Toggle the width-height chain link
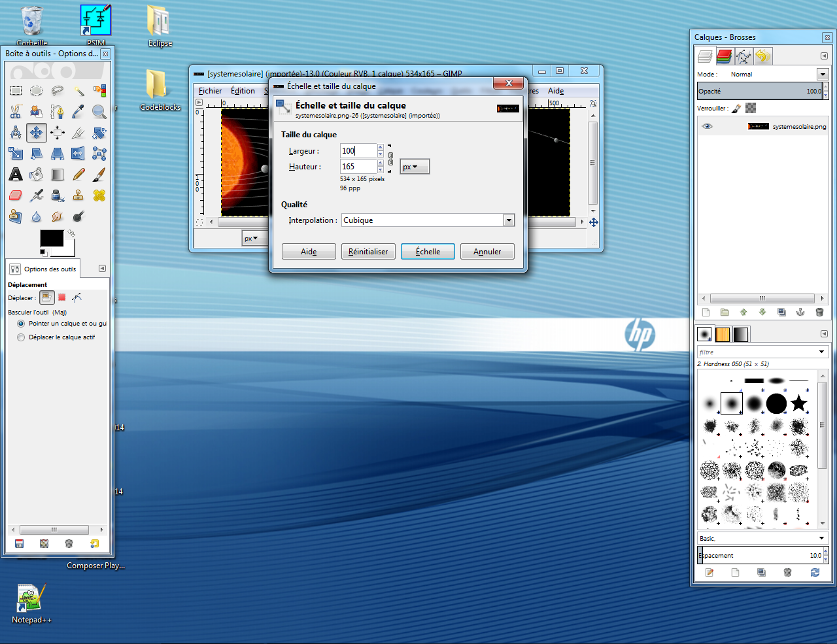This screenshot has height=644, width=837. (390, 159)
